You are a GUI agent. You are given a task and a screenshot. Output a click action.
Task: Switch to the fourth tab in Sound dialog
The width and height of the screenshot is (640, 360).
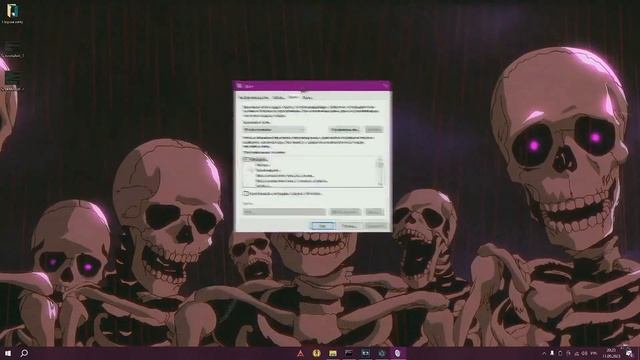pyautogui.click(x=307, y=98)
